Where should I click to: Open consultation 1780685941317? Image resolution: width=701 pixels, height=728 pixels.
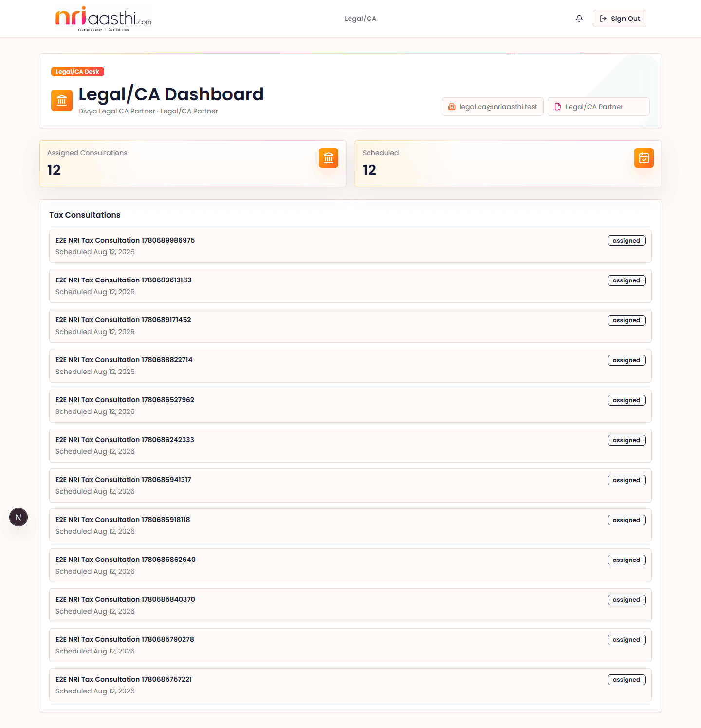(x=350, y=485)
